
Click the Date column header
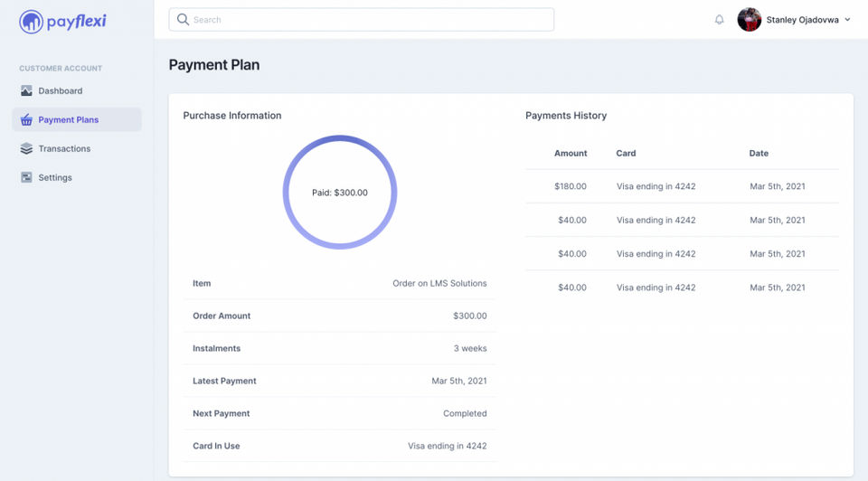click(x=759, y=154)
